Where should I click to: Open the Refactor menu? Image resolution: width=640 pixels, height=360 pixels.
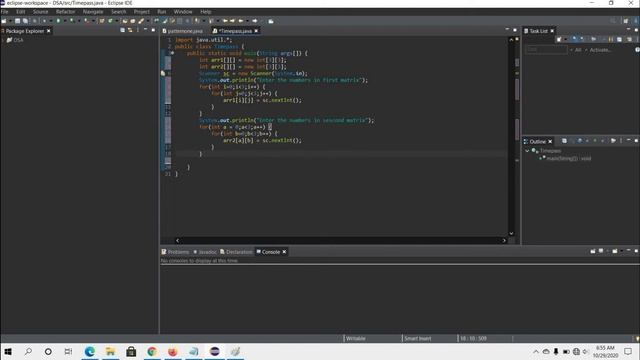pyautogui.click(x=65, y=12)
